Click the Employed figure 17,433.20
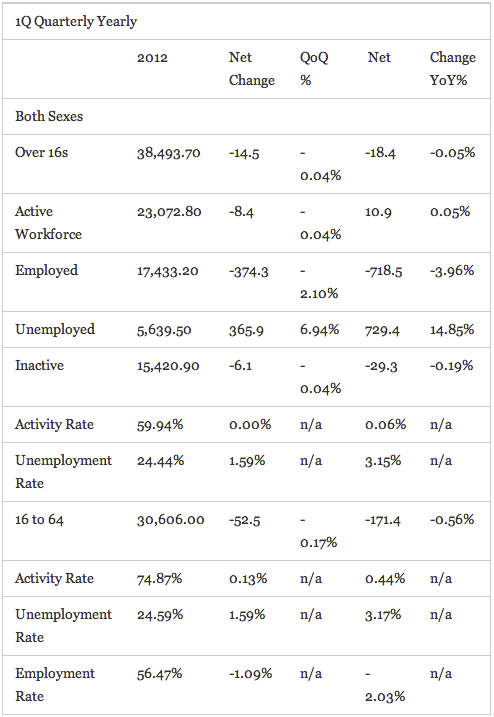 168,271
